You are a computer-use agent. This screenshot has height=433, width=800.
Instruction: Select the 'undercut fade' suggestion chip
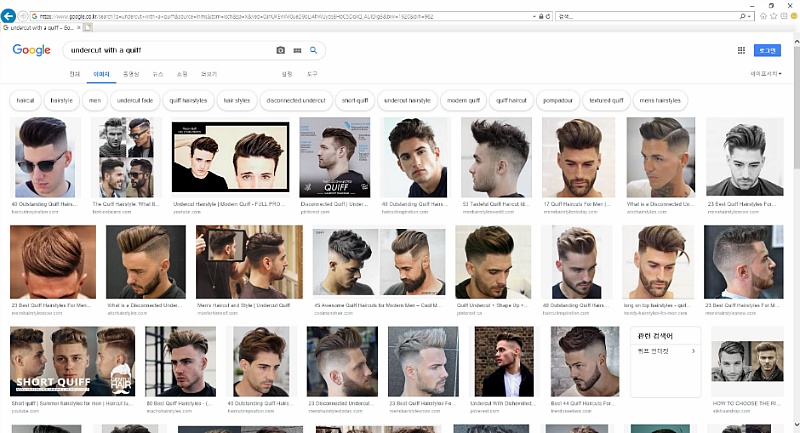(x=135, y=100)
